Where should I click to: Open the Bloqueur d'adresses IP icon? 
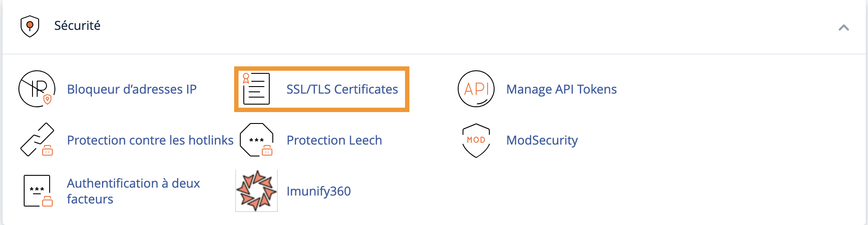37,89
